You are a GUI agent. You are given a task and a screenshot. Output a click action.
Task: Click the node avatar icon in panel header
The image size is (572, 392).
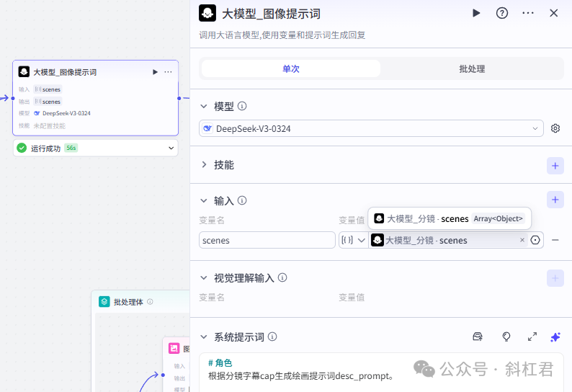(x=207, y=13)
